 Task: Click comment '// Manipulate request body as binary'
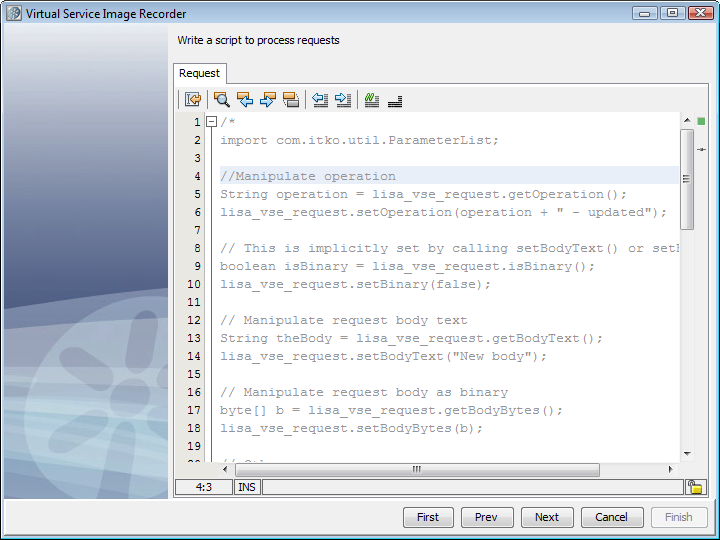364,392
